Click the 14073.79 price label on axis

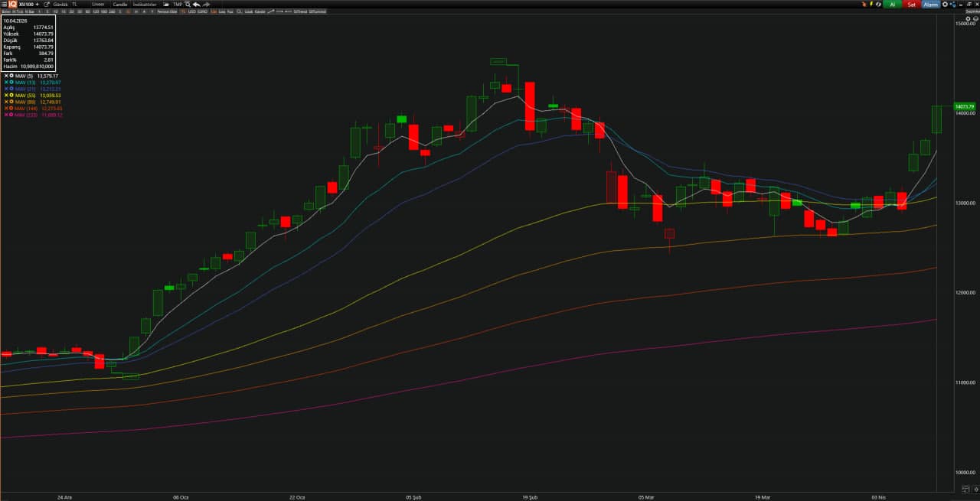tap(964, 107)
